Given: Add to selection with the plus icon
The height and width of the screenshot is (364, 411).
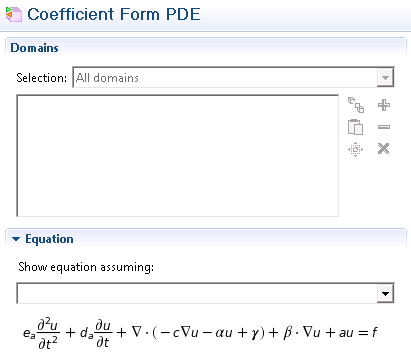Looking at the screenshot, I should tap(384, 105).
